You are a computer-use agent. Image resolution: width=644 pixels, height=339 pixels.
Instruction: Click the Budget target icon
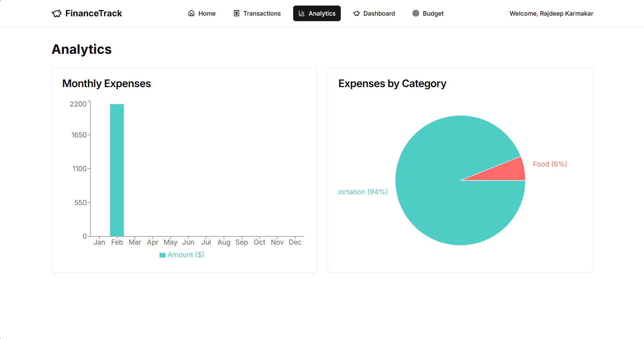pyautogui.click(x=415, y=13)
